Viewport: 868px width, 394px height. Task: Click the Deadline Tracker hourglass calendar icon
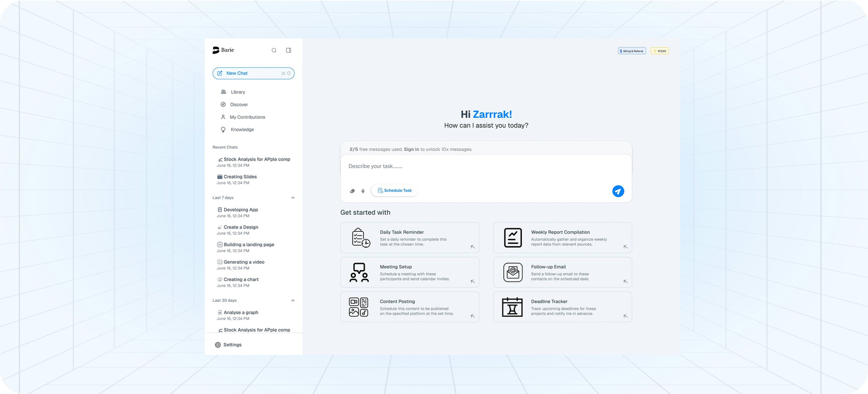tap(512, 307)
